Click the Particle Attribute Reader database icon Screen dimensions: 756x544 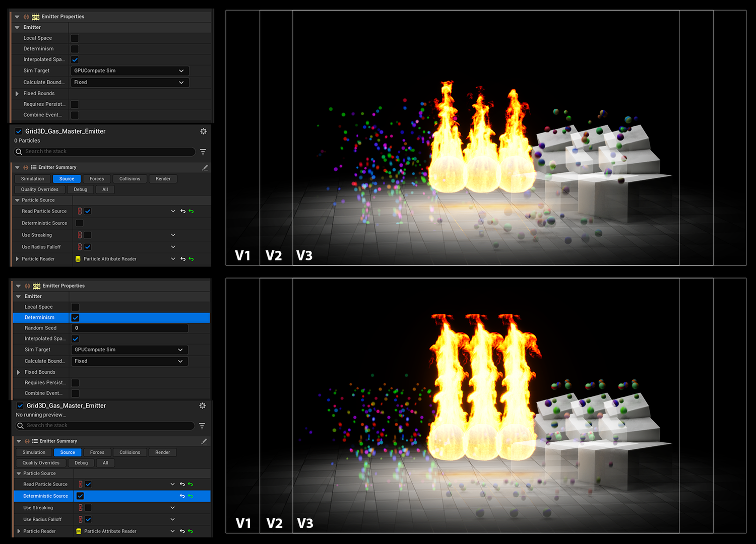(78, 258)
